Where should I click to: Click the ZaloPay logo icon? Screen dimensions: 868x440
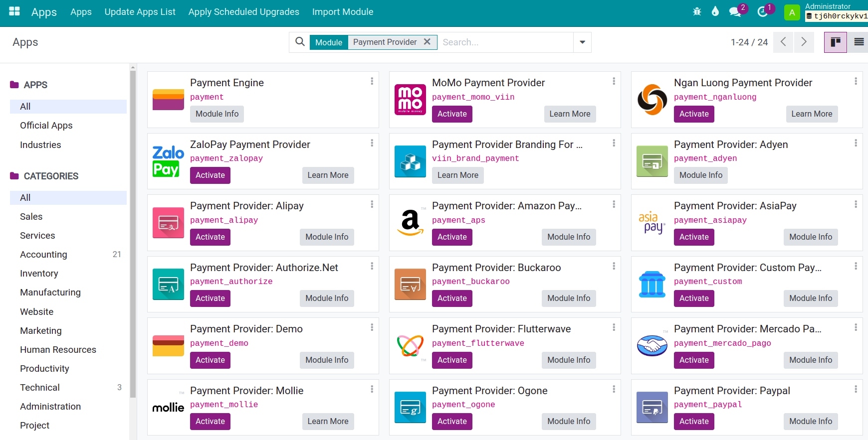[168, 161]
